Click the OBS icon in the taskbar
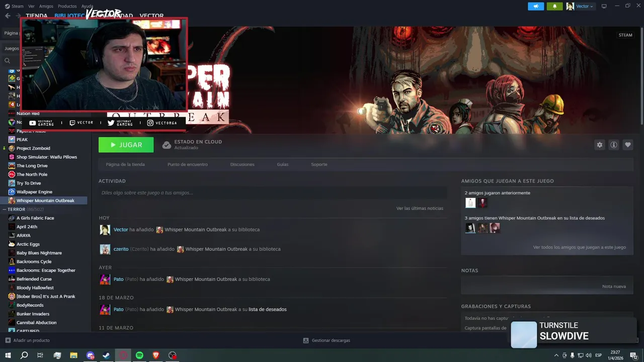 click(x=173, y=355)
